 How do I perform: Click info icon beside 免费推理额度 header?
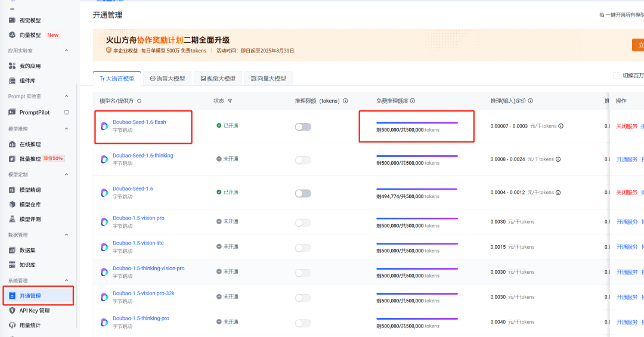point(413,101)
